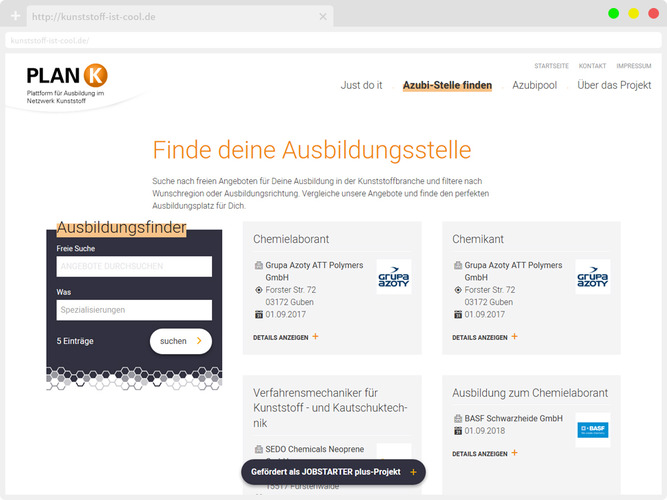Open new browser tab with plus icon
Image resolution: width=667 pixels, height=500 pixels.
(15, 17)
